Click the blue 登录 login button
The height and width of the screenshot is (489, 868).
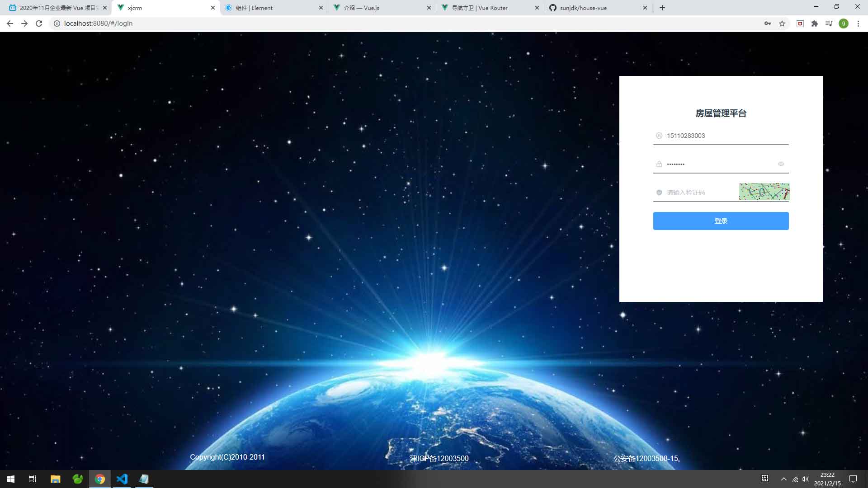(x=721, y=221)
